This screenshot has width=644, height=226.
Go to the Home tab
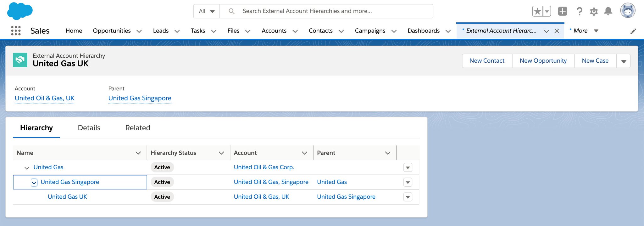[74, 31]
